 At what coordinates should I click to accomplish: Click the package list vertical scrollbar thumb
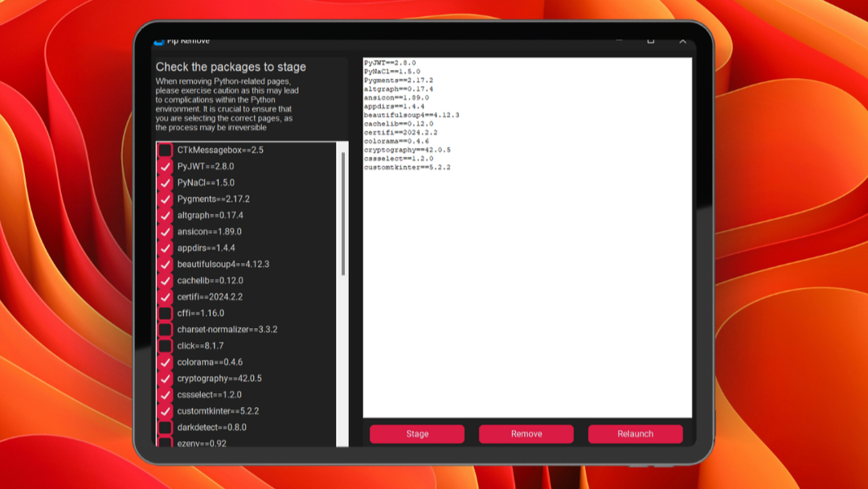343,214
